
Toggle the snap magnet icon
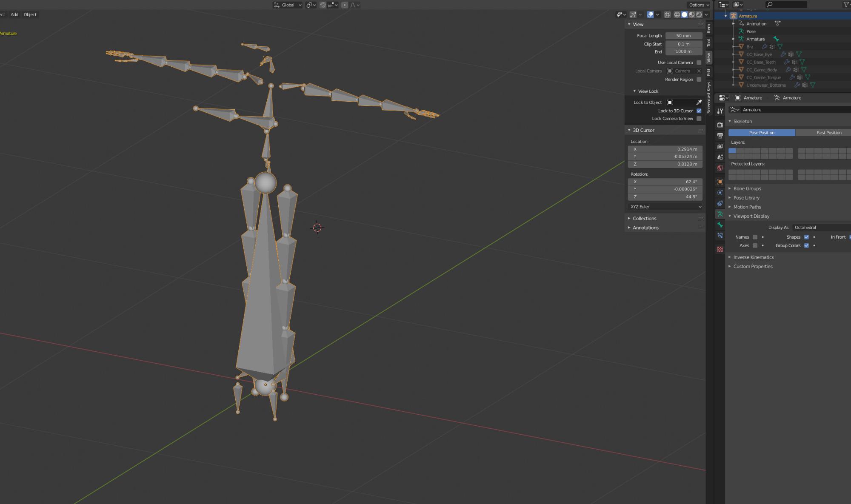point(323,5)
